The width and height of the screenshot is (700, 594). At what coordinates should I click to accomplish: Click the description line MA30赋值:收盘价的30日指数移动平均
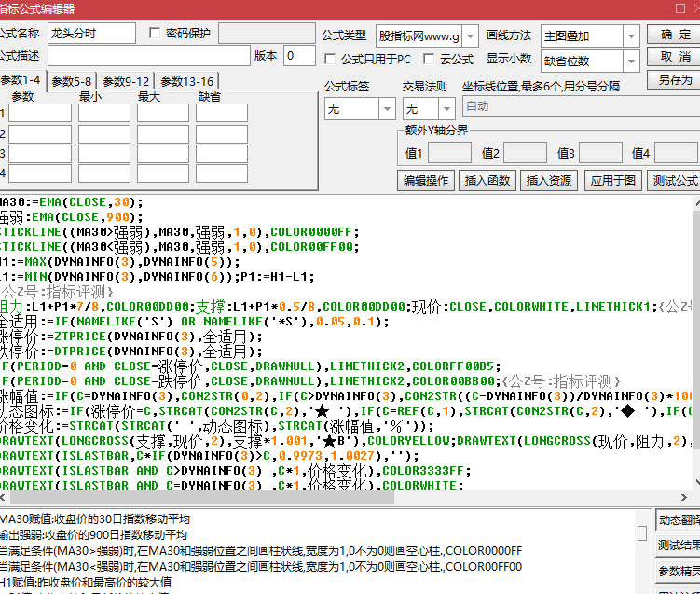(95, 519)
